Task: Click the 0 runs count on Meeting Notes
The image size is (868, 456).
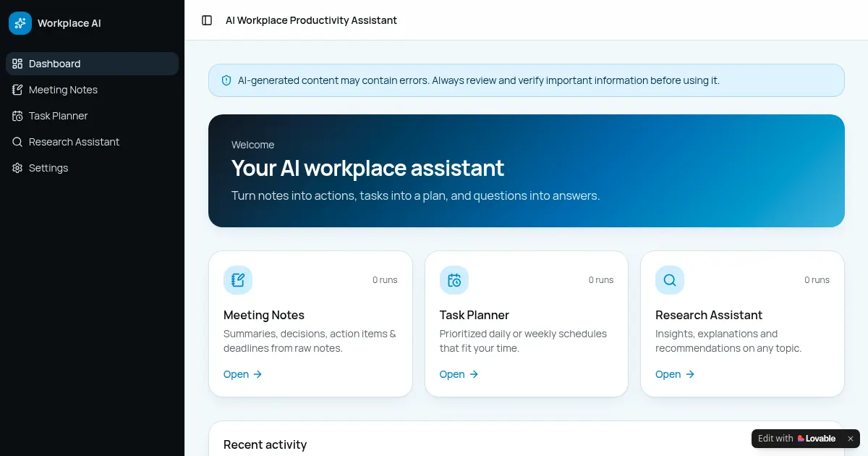Action: click(x=385, y=280)
